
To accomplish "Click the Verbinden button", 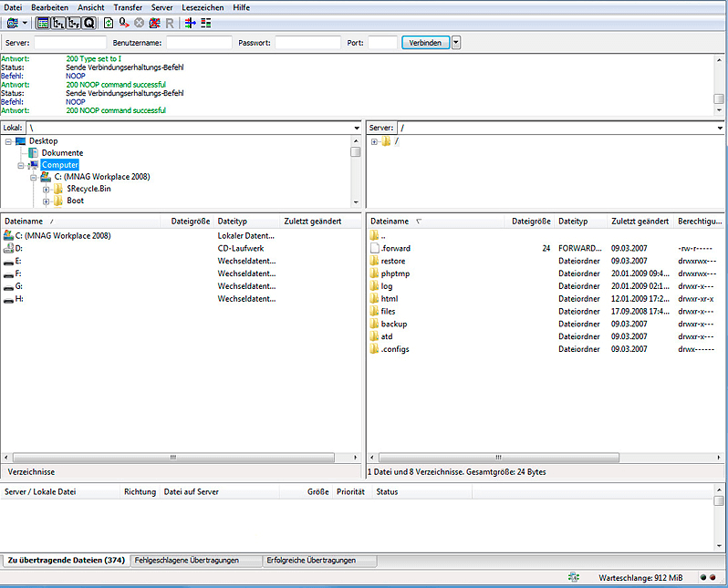I will tap(426, 43).
